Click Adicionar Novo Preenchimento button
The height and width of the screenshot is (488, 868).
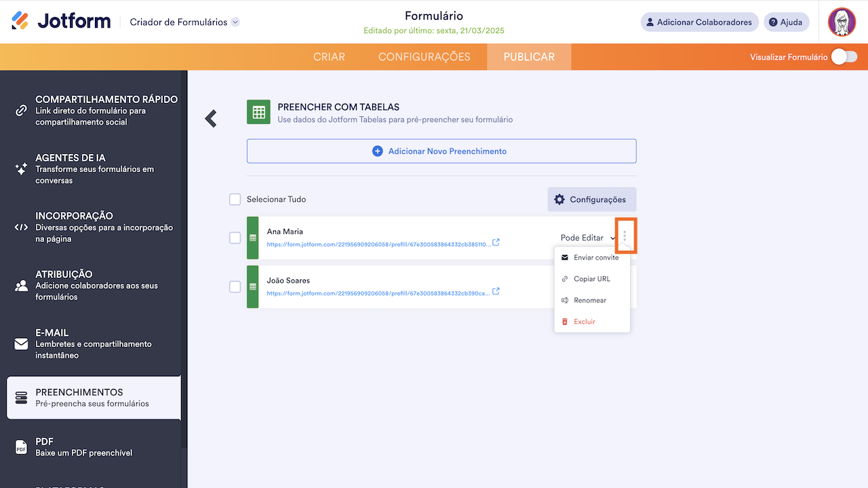click(441, 151)
